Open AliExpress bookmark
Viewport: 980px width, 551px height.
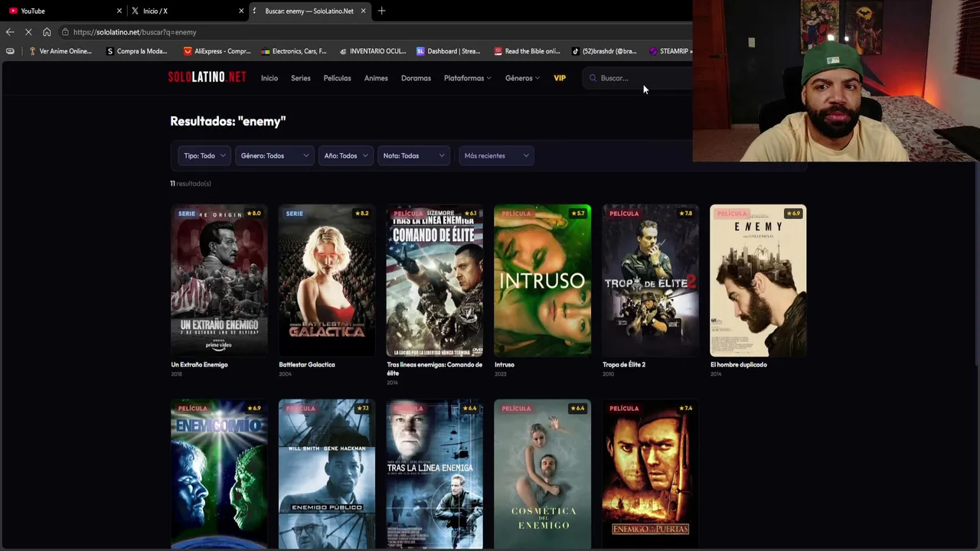point(217,51)
